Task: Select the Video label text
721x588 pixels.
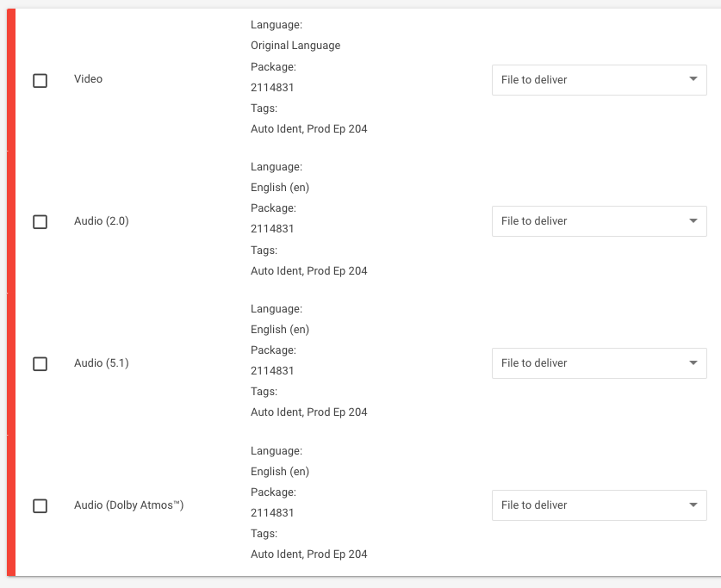Action: click(x=88, y=79)
